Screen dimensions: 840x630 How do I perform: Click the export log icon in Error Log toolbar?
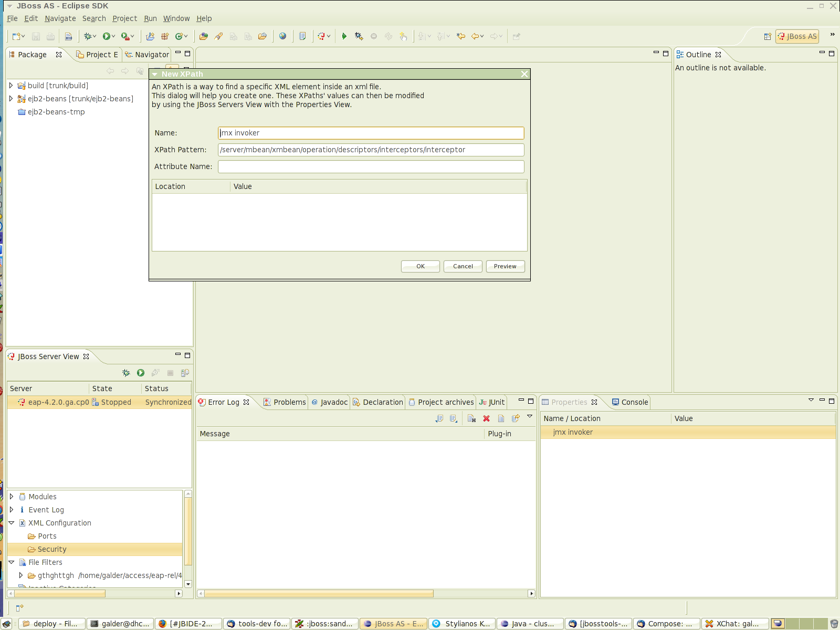tap(439, 418)
